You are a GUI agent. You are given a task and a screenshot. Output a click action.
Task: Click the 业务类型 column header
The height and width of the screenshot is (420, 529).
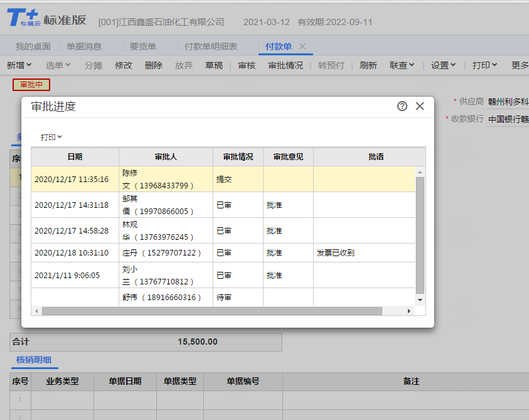[62, 382]
